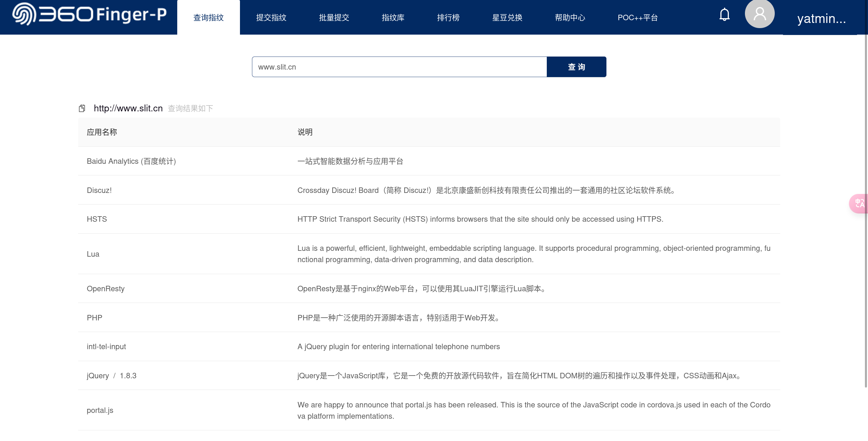Click the copy icon beside http://www.slit.cn
The height and width of the screenshot is (441, 868).
(82, 109)
